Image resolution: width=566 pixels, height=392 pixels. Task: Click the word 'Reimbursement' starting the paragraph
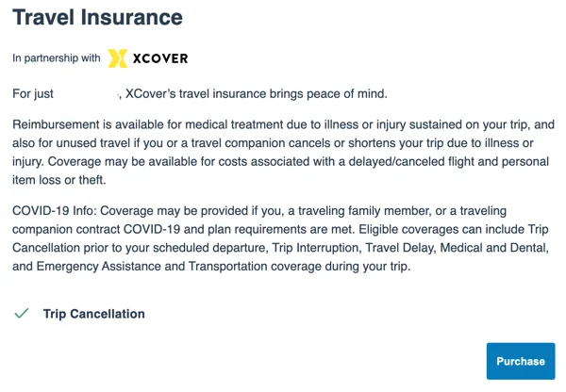[56, 124]
